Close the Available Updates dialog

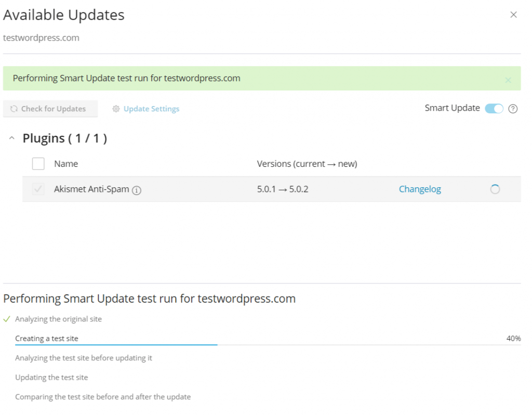[x=513, y=15]
